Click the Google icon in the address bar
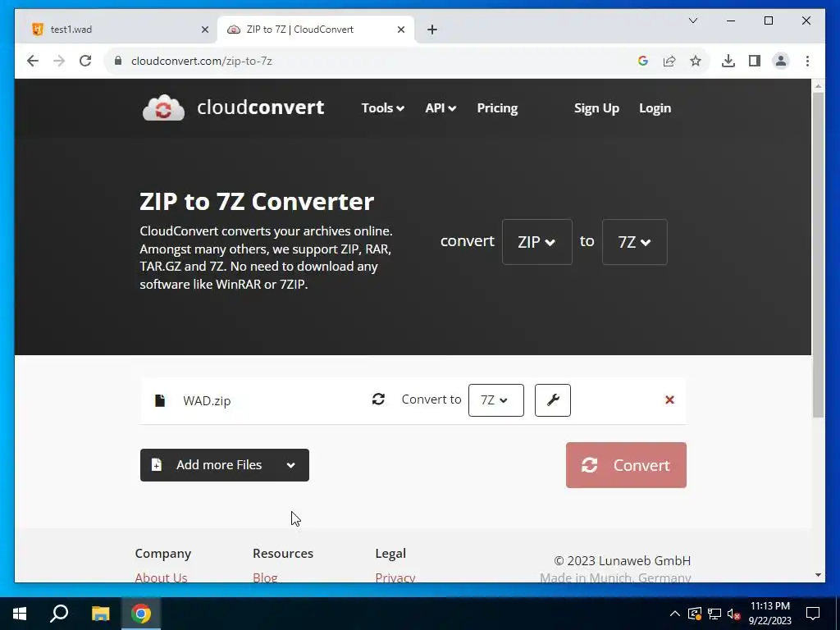840x630 pixels. coord(643,61)
